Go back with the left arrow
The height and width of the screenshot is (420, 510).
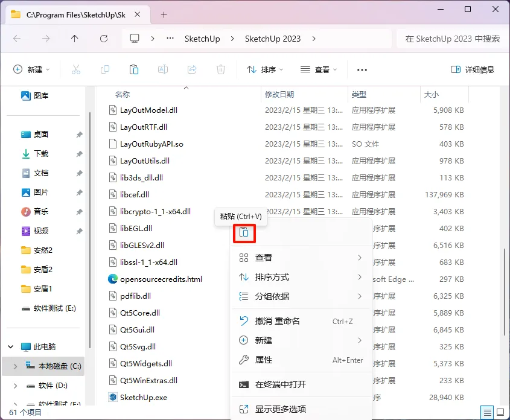tap(17, 39)
